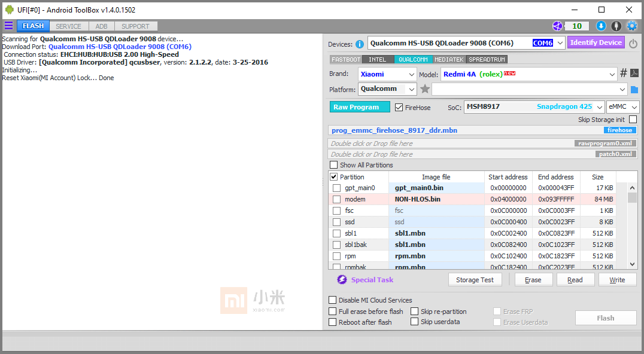Select the SPREADTRUM mode tab
The width and height of the screenshot is (644, 354).
(487, 59)
